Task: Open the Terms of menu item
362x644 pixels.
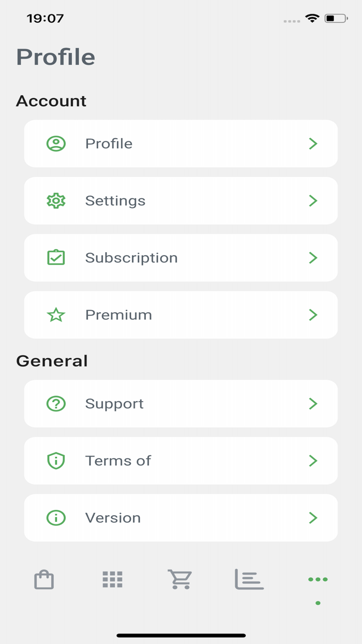Action: pyautogui.click(x=181, y=461)
